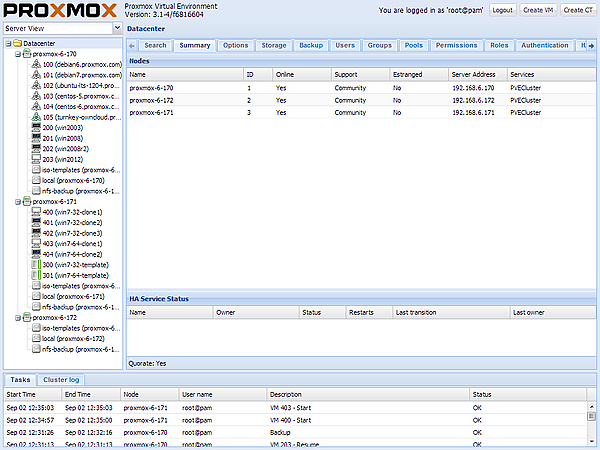
Task: Click the storage icon for local (proxmox-6-170)
Action: click(36, 180)
